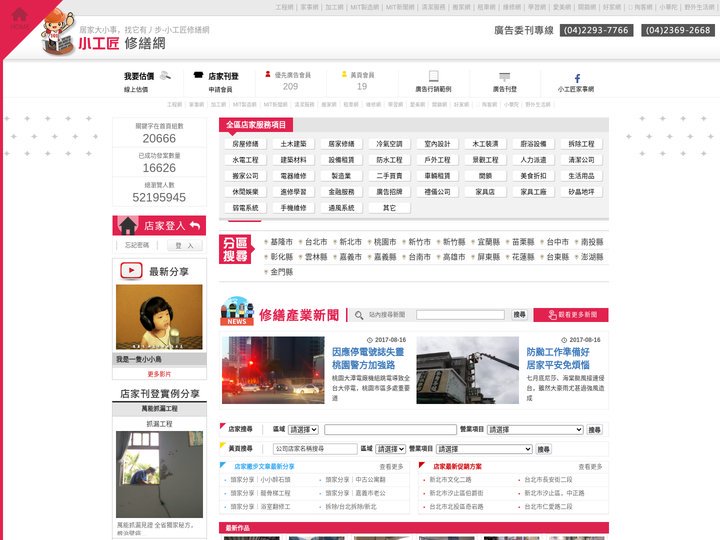Open the 小工匠 修繕網 mascot logo
This screenshot has width=720, height=540.
[x=58, y=33]
